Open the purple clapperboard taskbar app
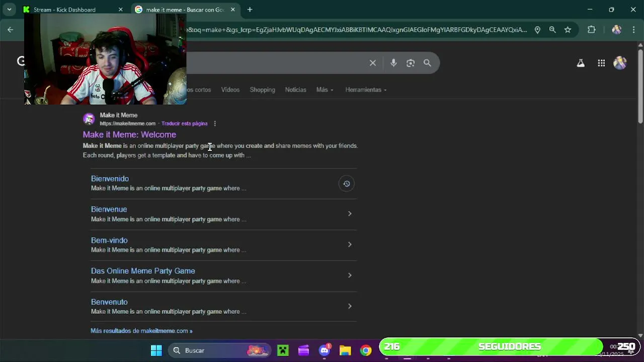 303,350
